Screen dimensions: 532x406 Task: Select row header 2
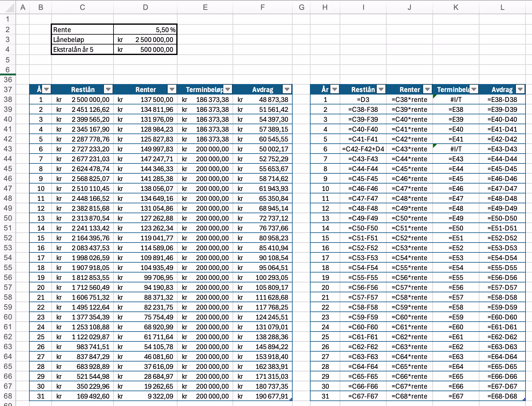click(x=8, y=30)
